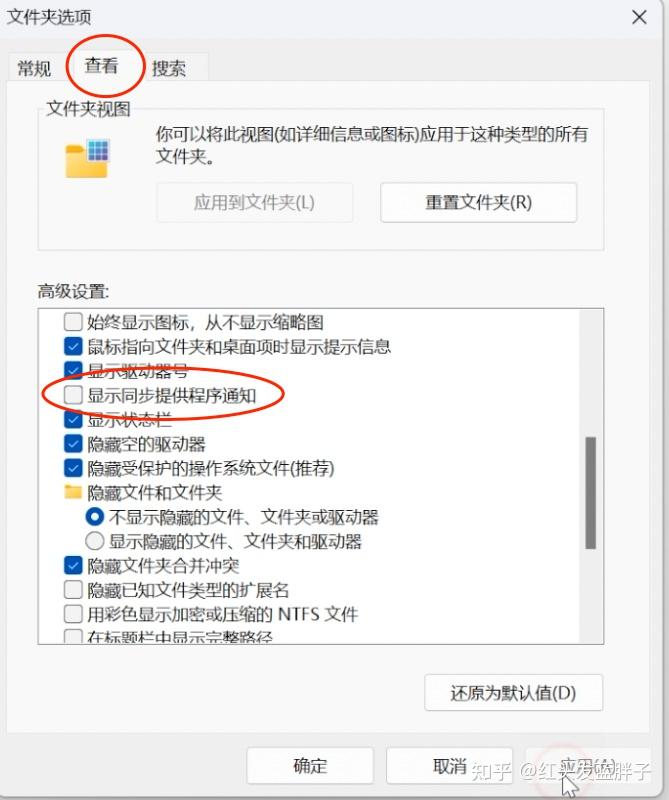
Task: Click the 隐藏文件和文件夹 folder icon
Action: coord(73,491)
